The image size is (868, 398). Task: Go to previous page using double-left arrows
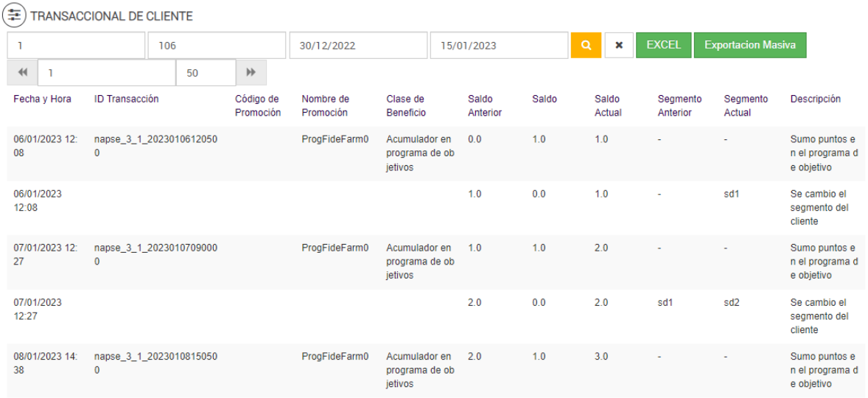pyautogui.click(x=23, y=73)
